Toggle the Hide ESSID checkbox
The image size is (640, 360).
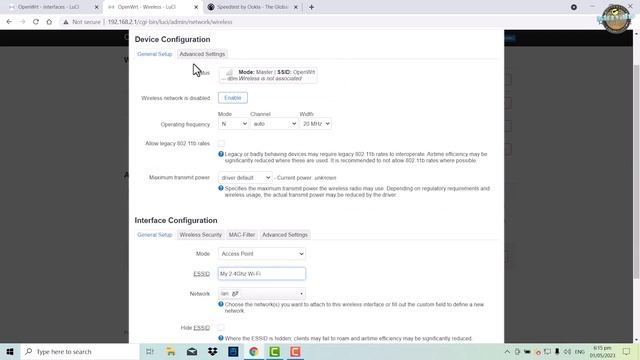pos(221,328)
